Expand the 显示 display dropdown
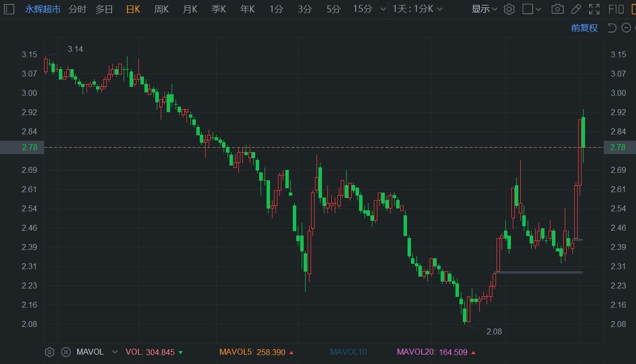636x364 pixels. tap(485, 9)
